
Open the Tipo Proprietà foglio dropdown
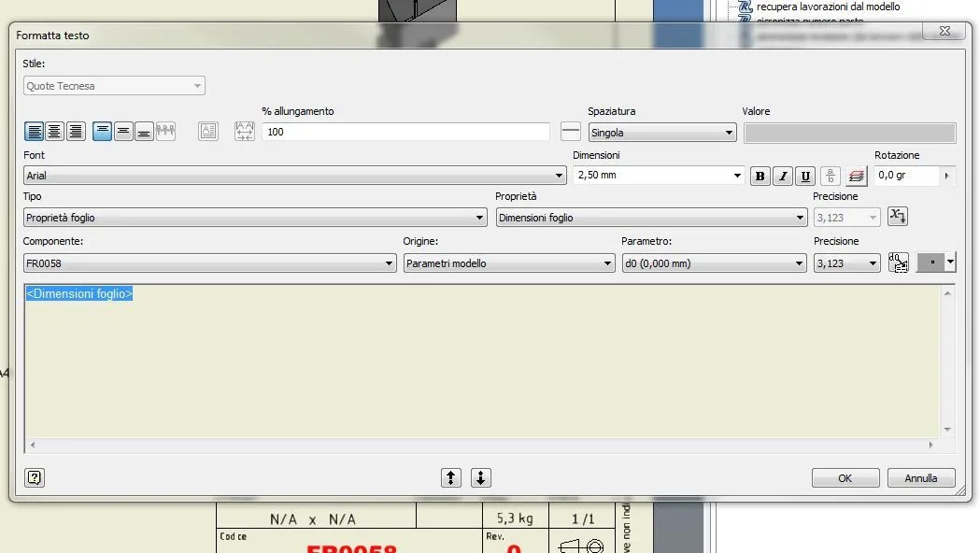click(x=255, y=218)
